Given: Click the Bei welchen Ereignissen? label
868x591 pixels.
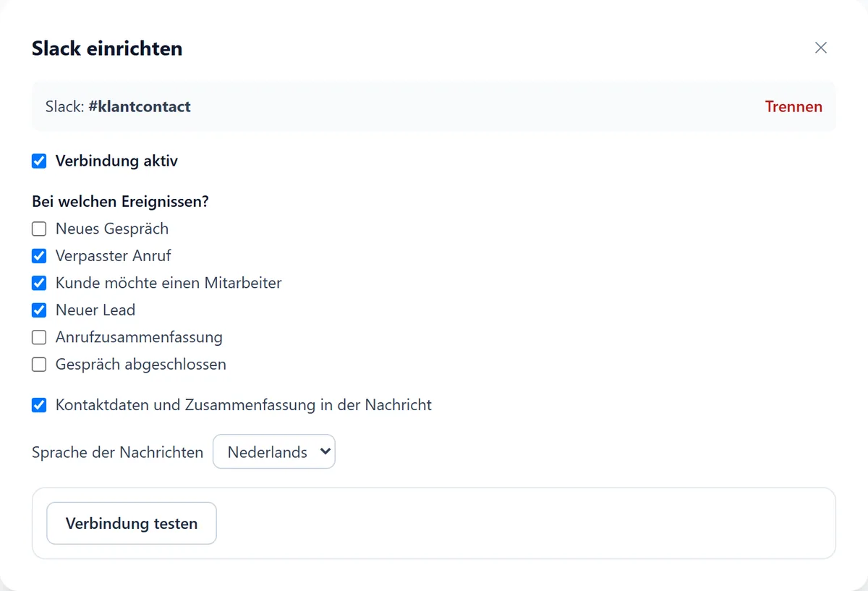Looking at the screenshot, I should pyautogui.click(x=120, y=202).
